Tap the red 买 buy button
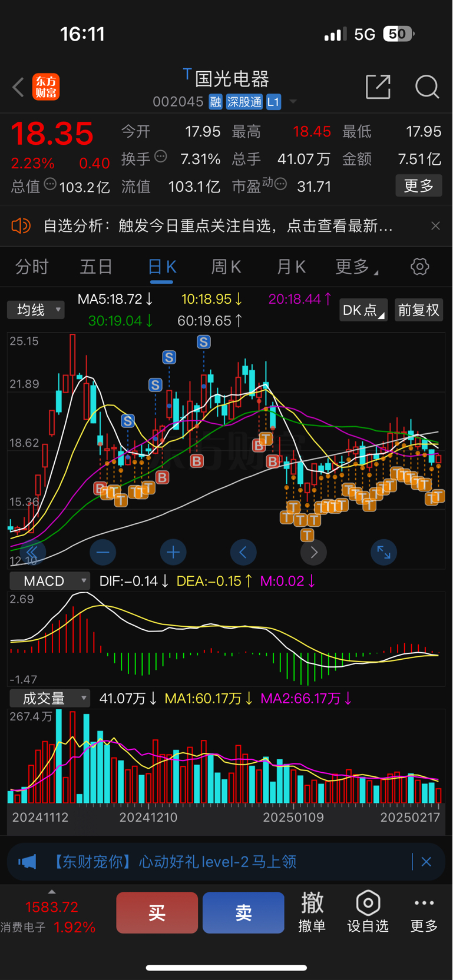Screen dimensions: 453x980 point(157,913)
